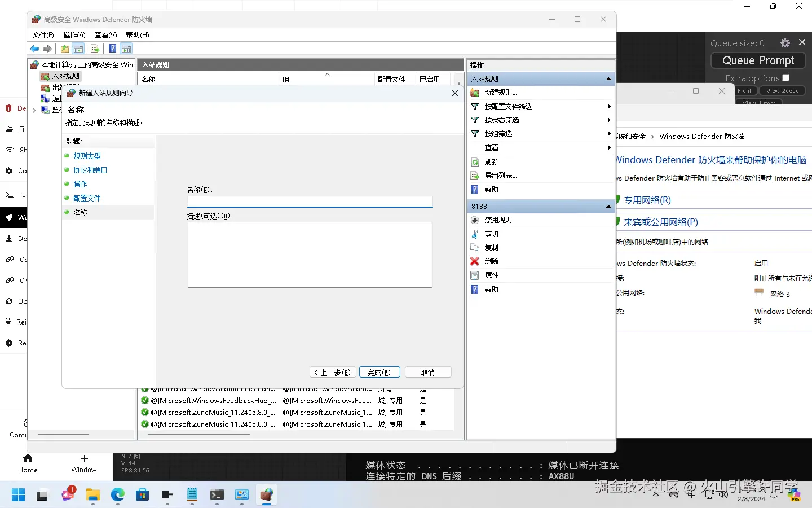Click 复制 copy action
Image resolution: width=812 pixels, height=508 pixels.
click(x=492, y=248)
